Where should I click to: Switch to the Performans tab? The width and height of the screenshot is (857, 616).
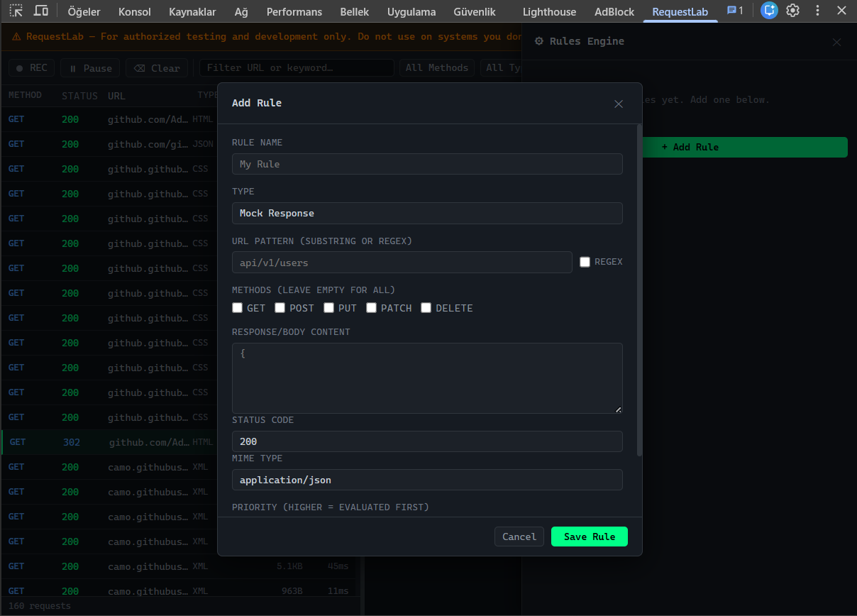point(294,11)
